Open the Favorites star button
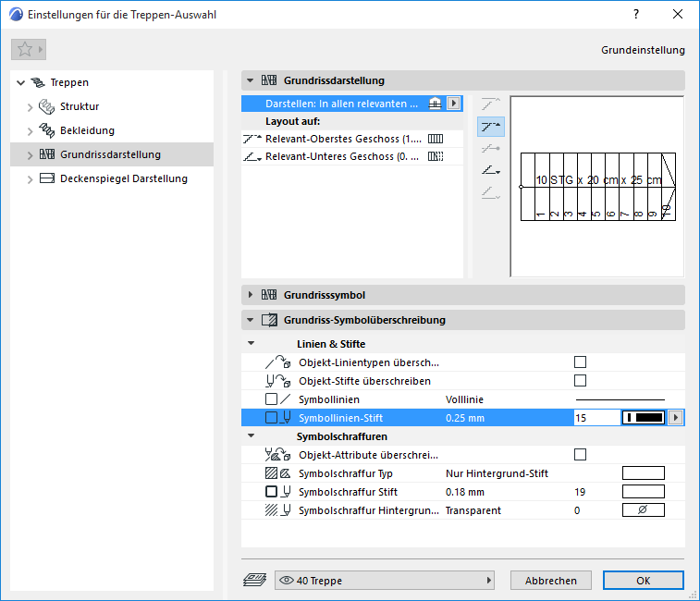Screen dimensions: 700x601 (x=29, y=49)
